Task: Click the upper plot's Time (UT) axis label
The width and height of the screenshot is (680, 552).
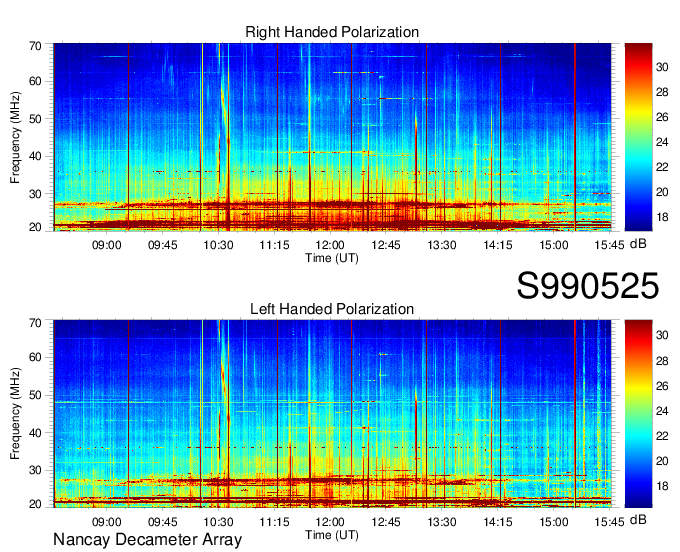Action: pos(332,258)
